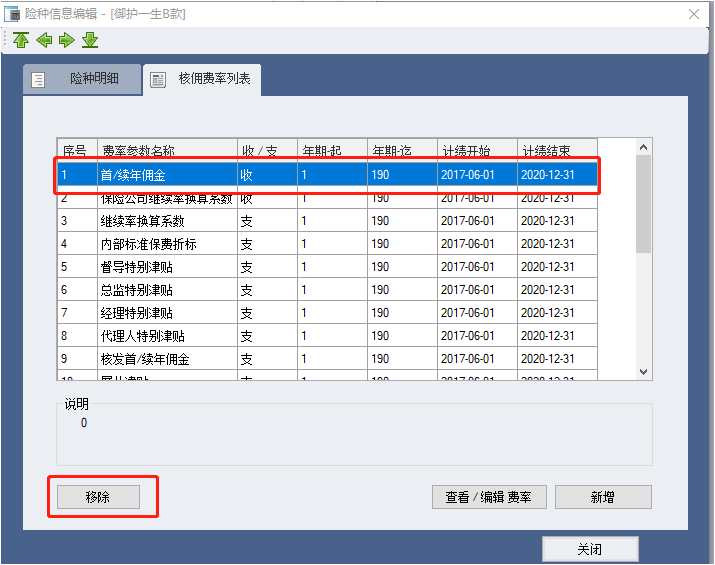Image resolution: width=715 pixels, height=565 pixels.
Task: Switch to the 险种明细 tab
Action: click(82, 79)
